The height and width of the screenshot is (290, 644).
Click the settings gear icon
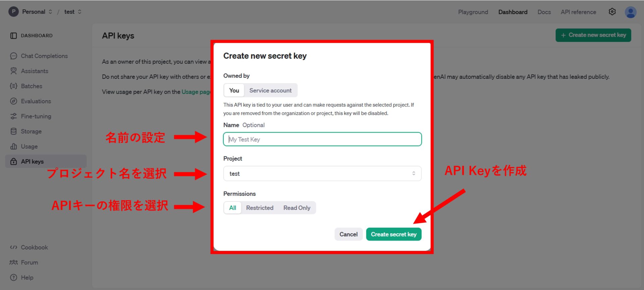tap(612, 12)
